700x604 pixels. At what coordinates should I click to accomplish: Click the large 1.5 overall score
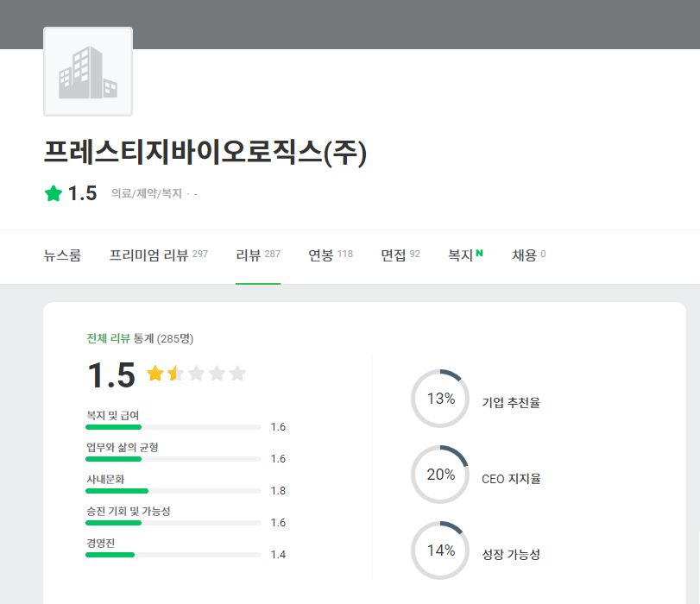click(x=111, y=375)
